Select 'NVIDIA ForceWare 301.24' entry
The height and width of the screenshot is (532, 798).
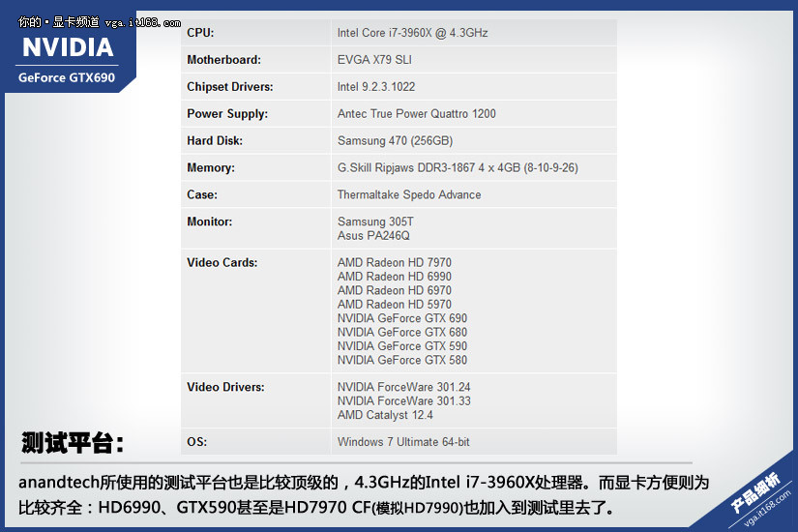404,387
